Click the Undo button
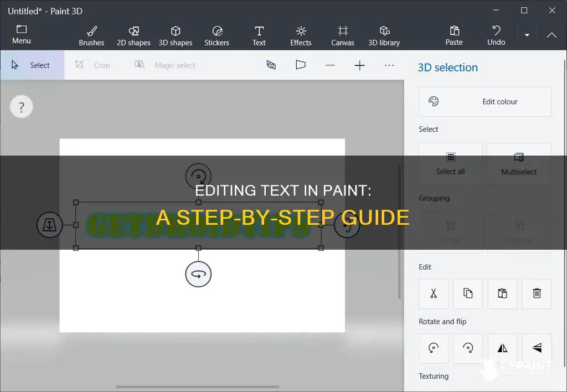The image size is (567, 392). (x=496, y=36)
